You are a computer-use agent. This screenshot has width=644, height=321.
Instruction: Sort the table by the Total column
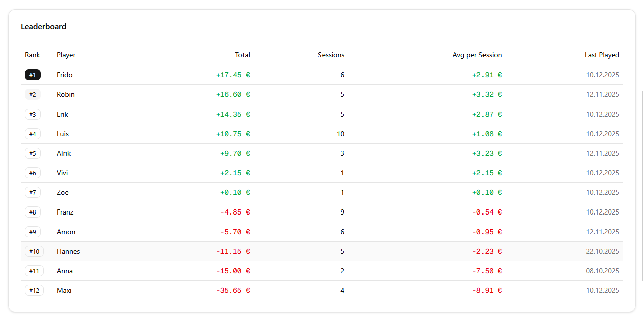pos(243,55)
